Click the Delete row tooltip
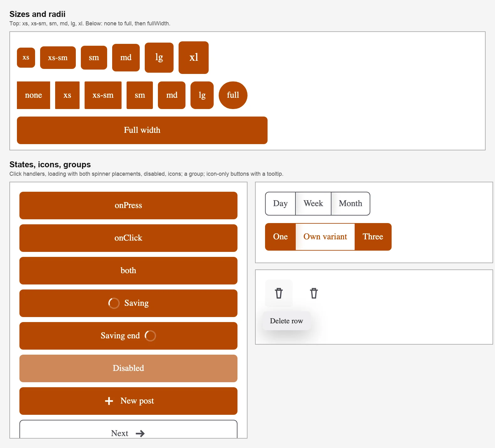The height and width of the screenshot is (448, 495). (x=287, y=321)
